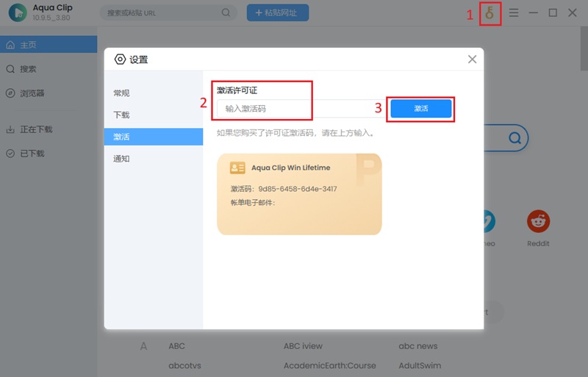Select the 常规 general settings tab
Screen dimensions: 588x377
coord(154,93)
